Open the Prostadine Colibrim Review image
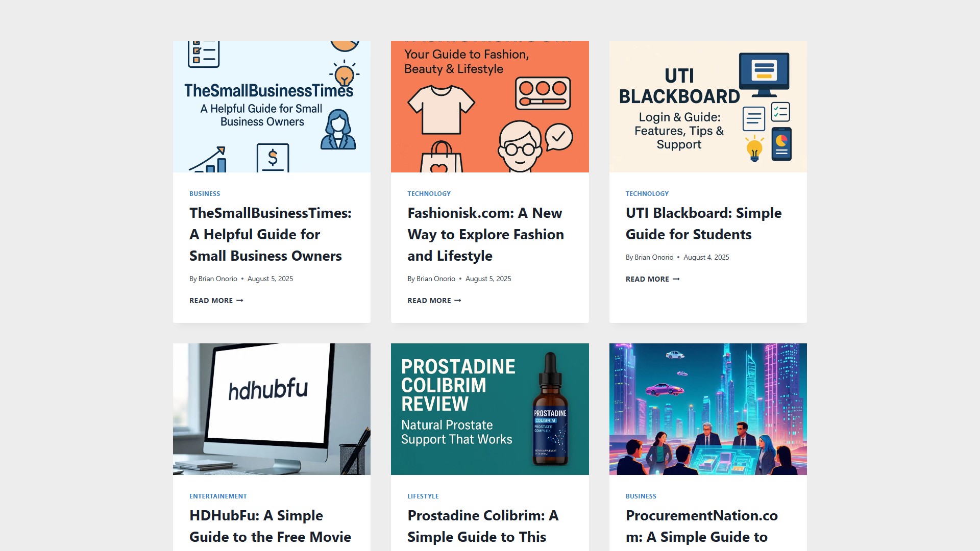Image resolution: width=980 pixels, height=551 pixels. pos(489,409)
